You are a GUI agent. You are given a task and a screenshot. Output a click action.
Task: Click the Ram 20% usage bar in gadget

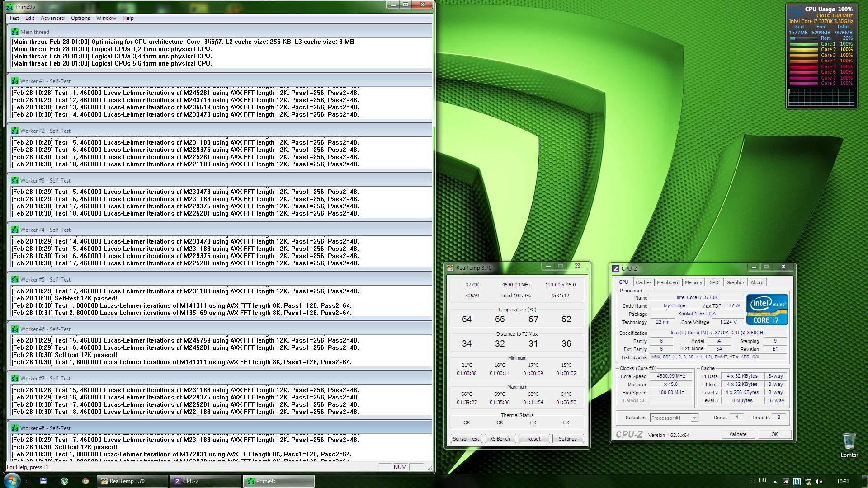(803, 38)
